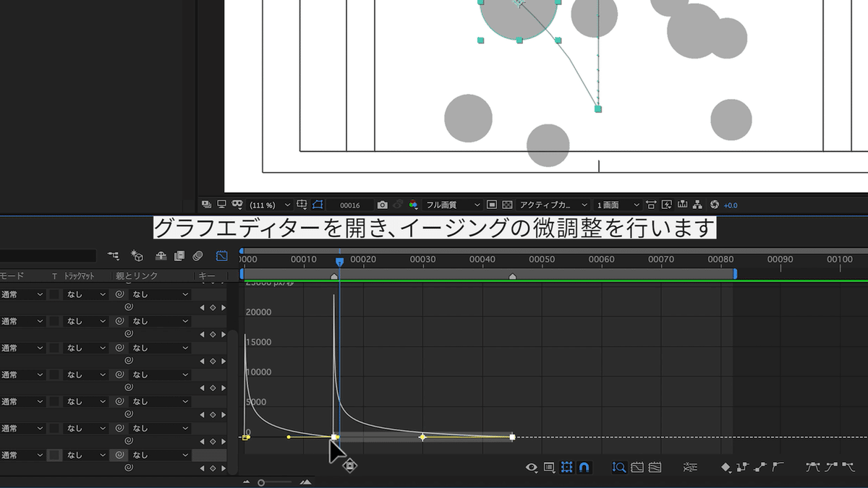Toggle T preserve transparency on highlighted bottom layer
Viewport: 868px width, 488px height.
coord(54,455)
